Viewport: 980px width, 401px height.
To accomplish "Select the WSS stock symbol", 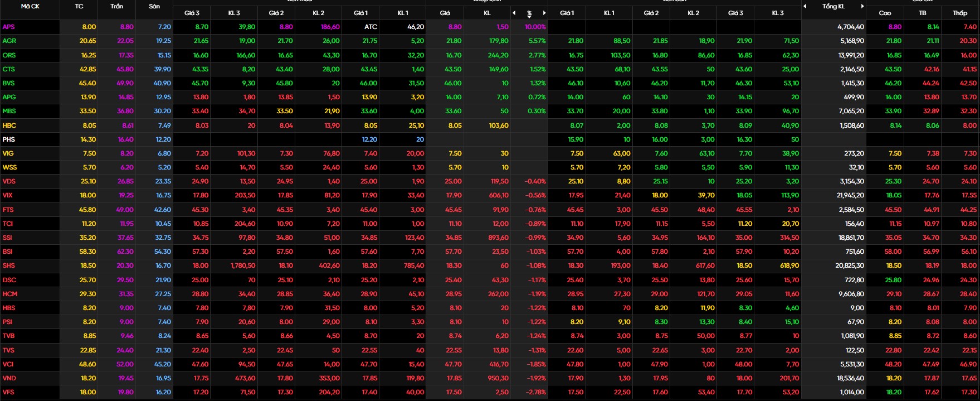I will 9,167.
